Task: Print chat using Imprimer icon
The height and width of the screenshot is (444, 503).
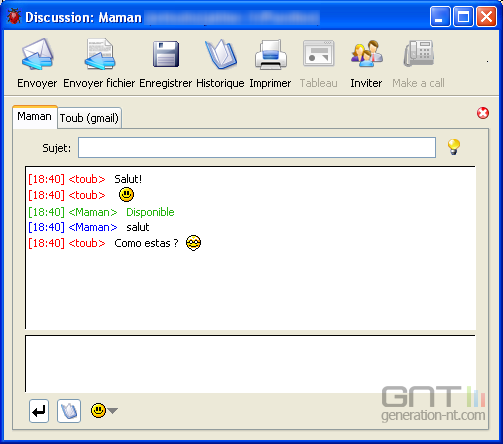Action: coord(271,54)
